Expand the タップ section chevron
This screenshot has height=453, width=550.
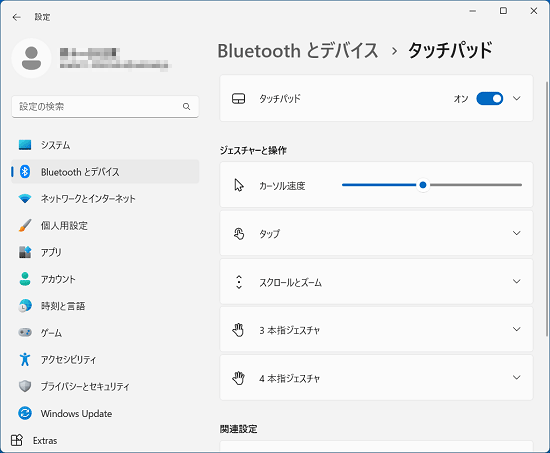[x=517, y=233]
